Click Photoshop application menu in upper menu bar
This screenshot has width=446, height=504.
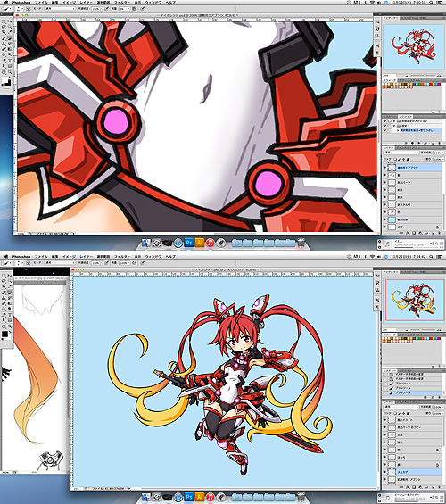21,3
